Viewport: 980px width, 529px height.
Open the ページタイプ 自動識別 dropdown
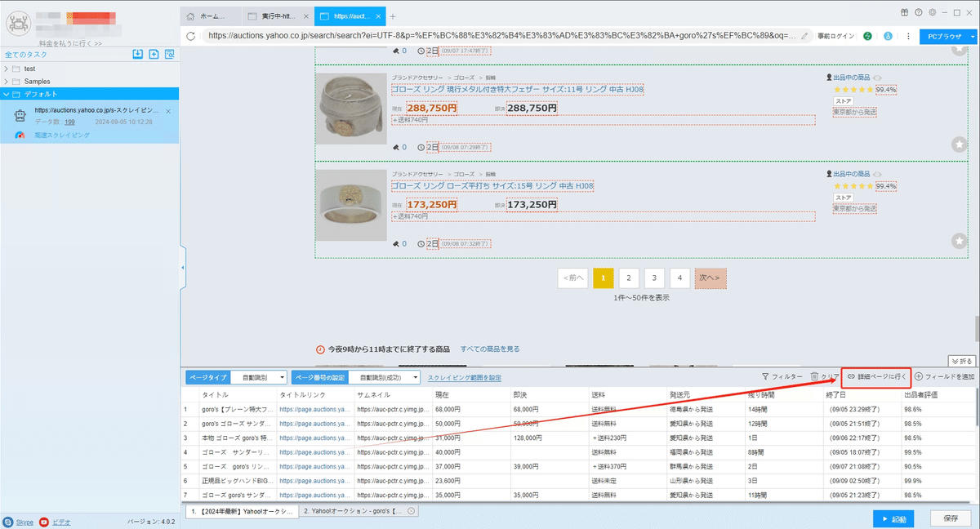point(259,377)
